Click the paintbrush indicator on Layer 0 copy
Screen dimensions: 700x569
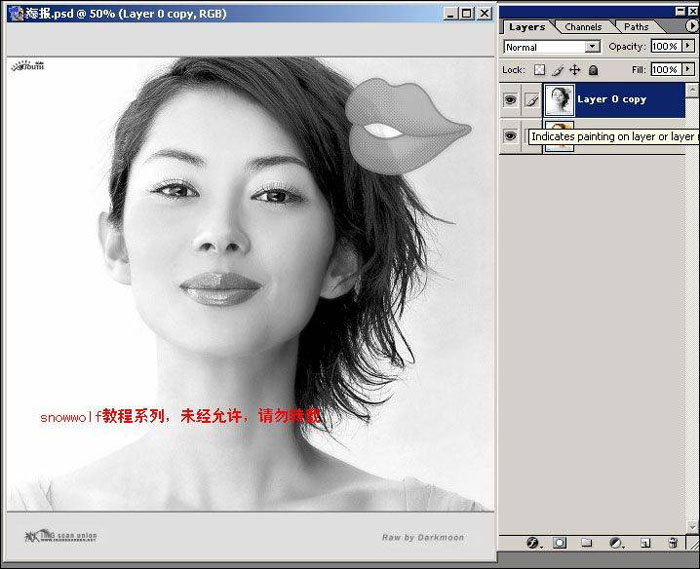[532, 100]
